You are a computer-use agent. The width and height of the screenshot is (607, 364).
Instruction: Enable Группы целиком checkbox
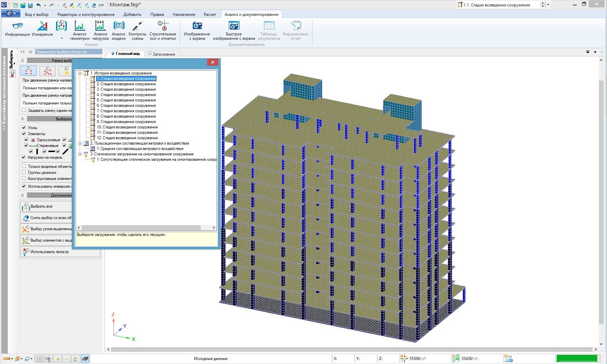(x=24, y=172)
